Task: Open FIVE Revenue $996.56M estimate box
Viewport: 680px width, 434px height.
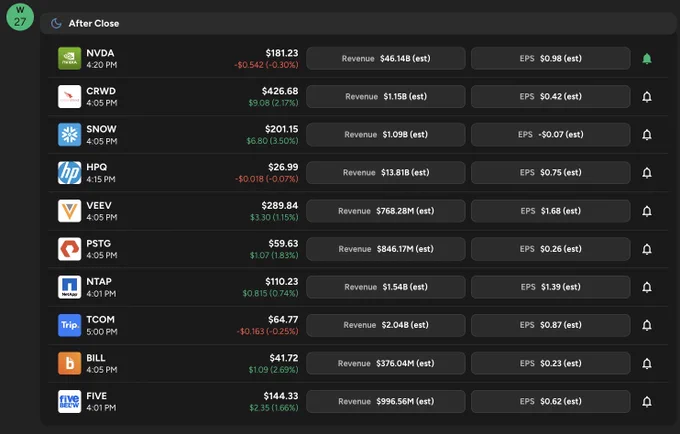Action: [x=386, y=401]
